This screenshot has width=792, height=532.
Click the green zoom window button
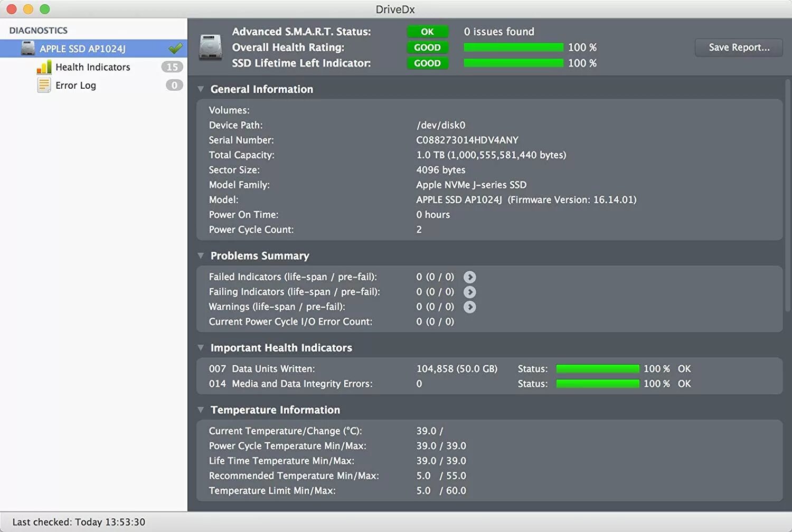coord(45,9)
